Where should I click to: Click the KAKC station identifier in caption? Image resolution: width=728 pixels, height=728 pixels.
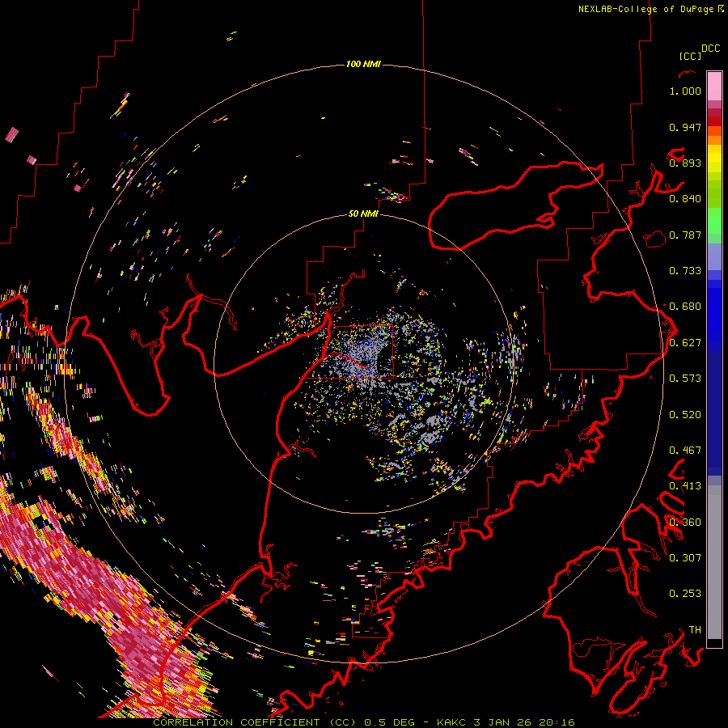tap(451, 722)
